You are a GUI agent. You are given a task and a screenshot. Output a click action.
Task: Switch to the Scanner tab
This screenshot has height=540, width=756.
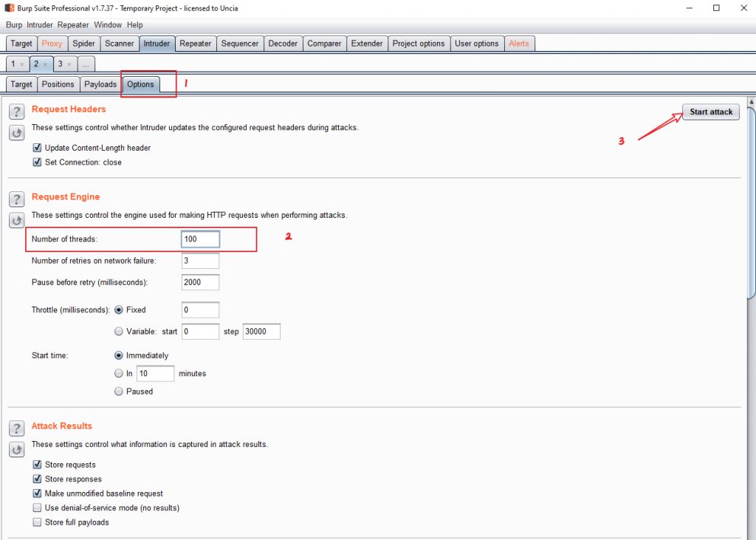point(119,44)
